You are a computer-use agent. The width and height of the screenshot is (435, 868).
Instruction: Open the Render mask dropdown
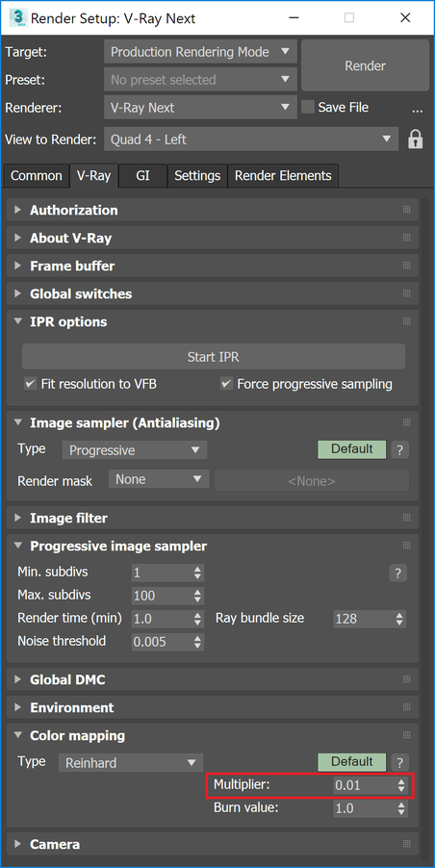click(x=158, y=479)
